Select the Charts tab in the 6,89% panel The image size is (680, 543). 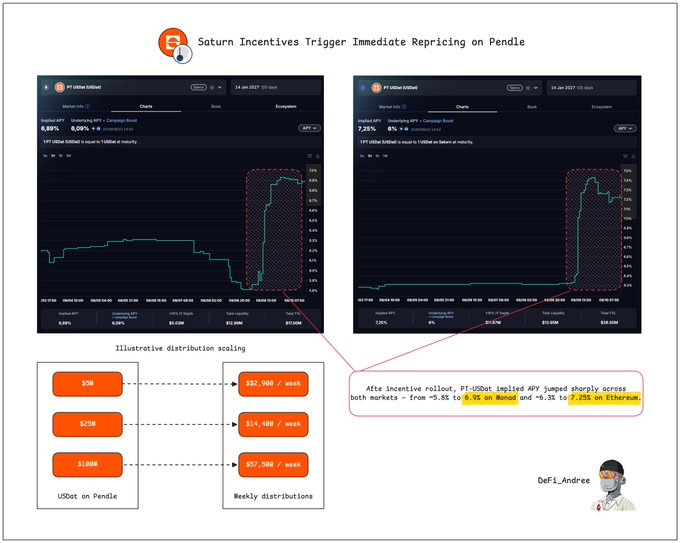146,106
